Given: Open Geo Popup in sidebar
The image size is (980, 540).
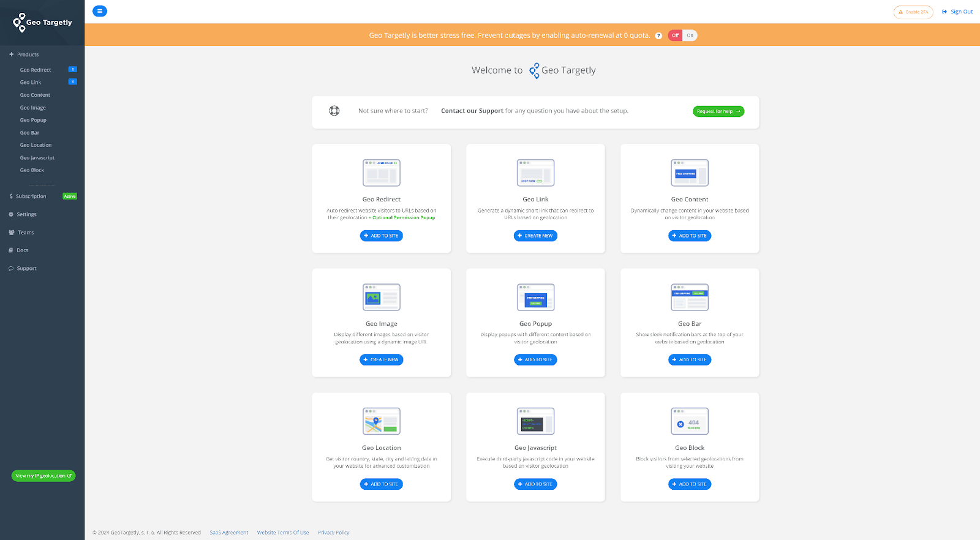Looking at the screenshot, I should click(x=33, y=120).
